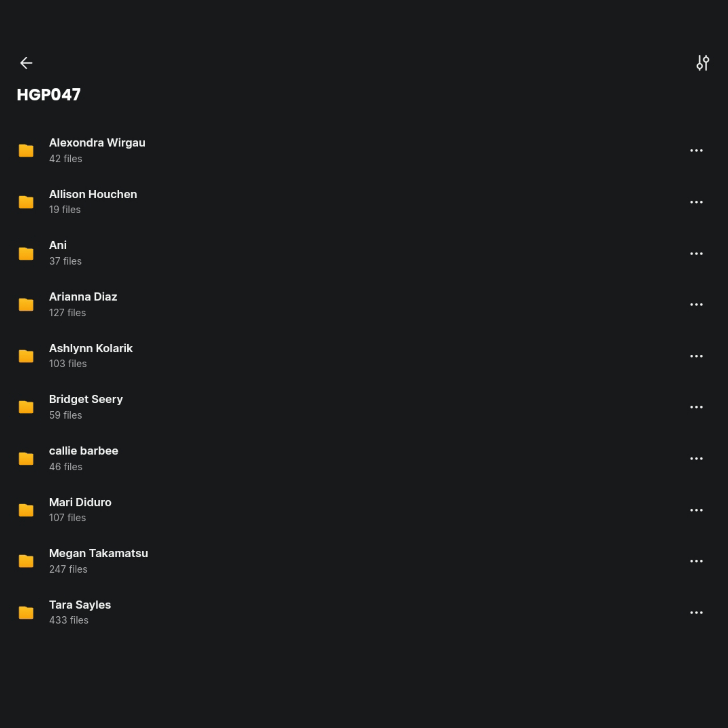Select the Ashlynn Kolarik folder entry
Image resolution: width=728 pixels, height=728 pixels.
click(90, 349)
